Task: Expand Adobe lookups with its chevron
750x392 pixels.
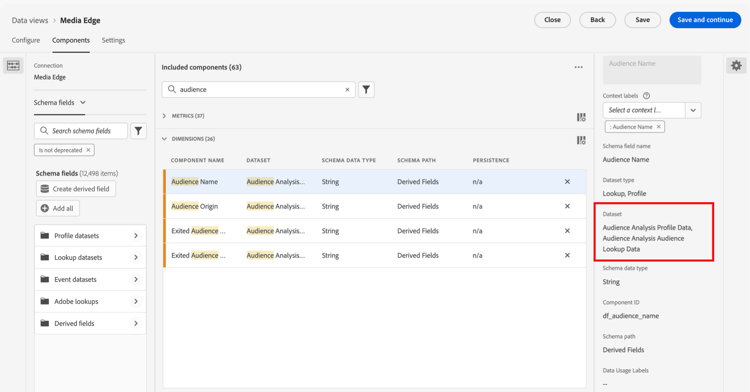Action: [136, 301]
